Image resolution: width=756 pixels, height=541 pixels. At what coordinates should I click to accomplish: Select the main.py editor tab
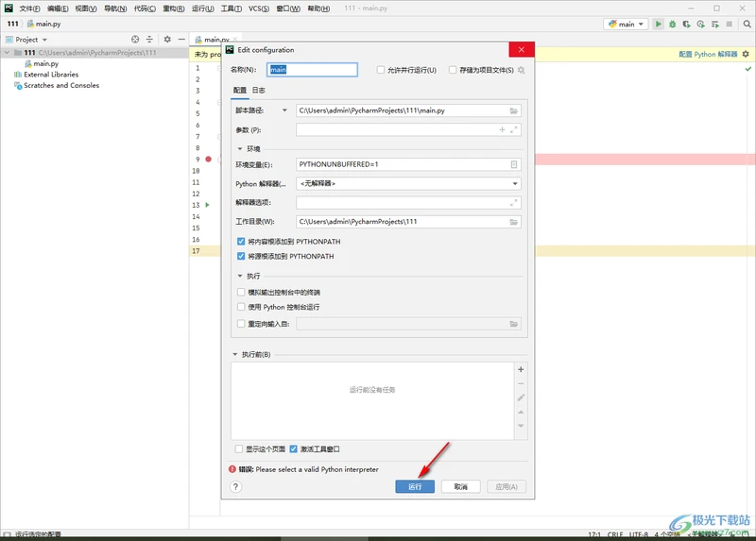coord(215,40)
